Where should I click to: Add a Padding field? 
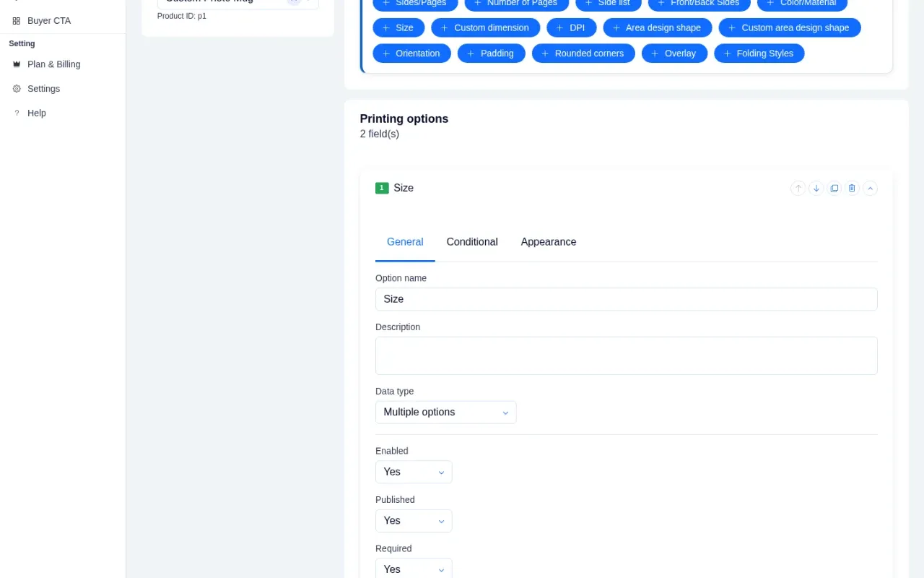tap(492, 53)
